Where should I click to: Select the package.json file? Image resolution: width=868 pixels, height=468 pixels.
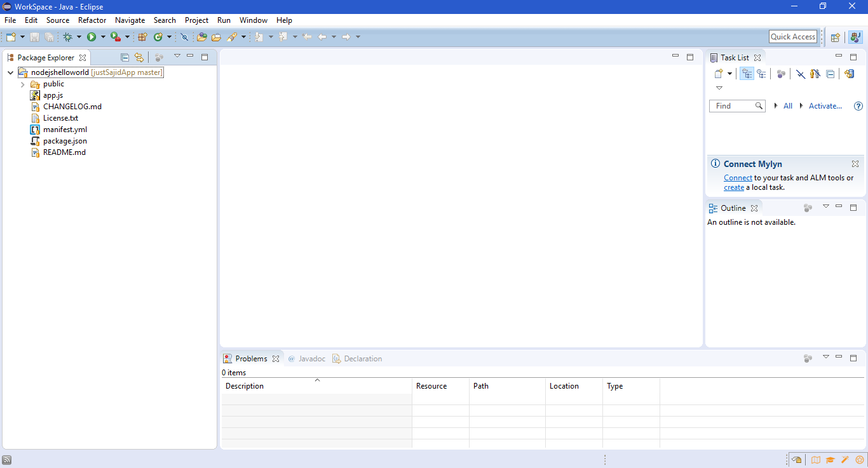click(65, 141)
